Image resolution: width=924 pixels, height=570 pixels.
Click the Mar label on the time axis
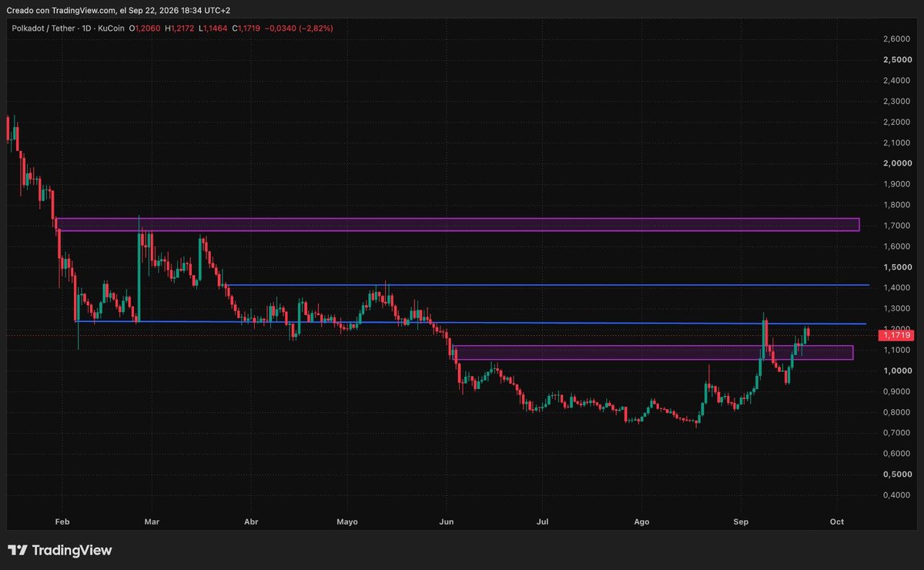[x=152, y=522]
